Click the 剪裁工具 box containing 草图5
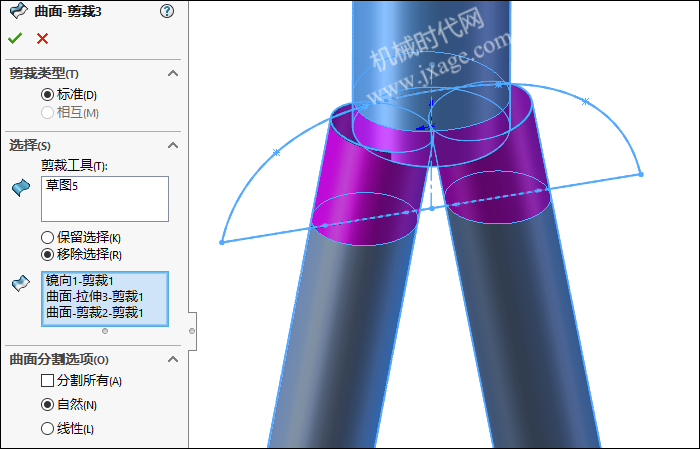The height and width of the screenshot is (449, 700). pos(105,199)
